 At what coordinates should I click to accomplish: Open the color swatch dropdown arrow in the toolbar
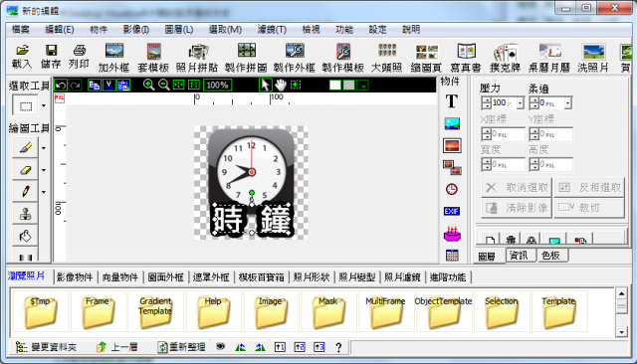click(362, 86)
